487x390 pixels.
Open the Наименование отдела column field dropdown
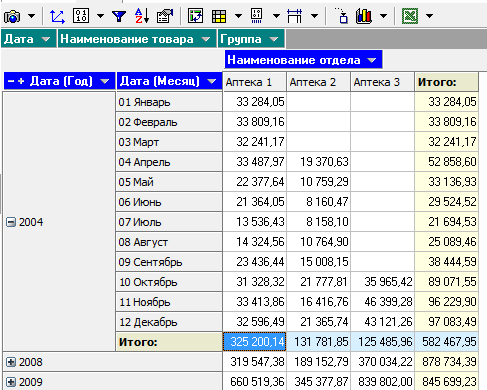(x=371, y=60)
